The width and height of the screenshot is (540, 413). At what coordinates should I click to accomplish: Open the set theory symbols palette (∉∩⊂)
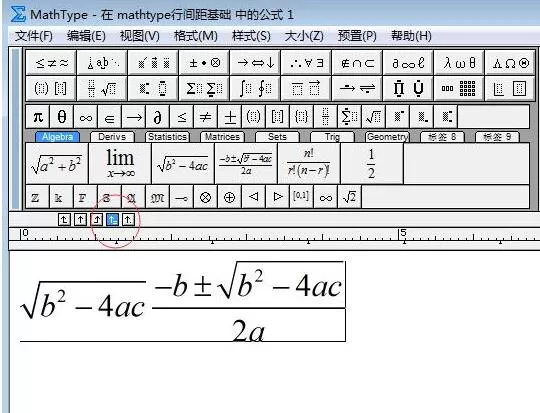click(357, 63)
